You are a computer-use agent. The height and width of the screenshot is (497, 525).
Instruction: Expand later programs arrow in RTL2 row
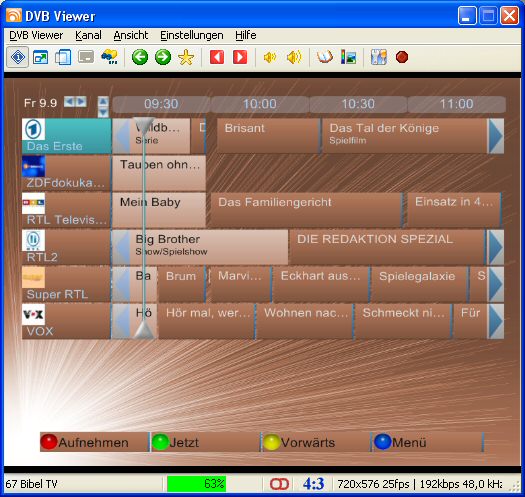496,247
